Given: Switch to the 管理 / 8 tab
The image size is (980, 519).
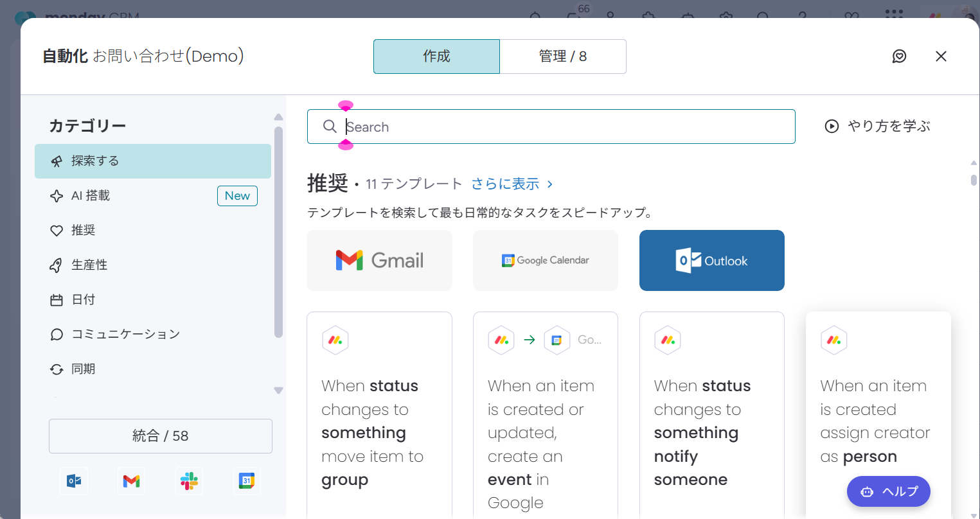Looking at the screenshot, I should 562,57.
